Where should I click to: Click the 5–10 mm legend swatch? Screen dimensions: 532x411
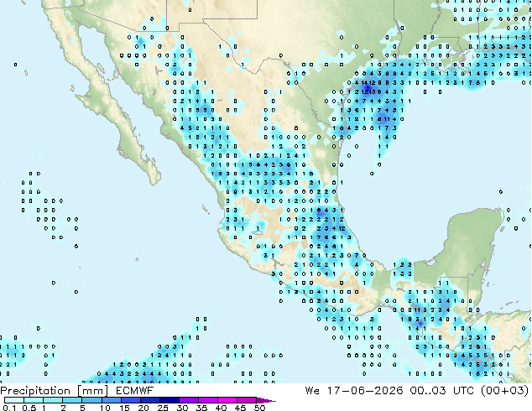pos(92,400)
